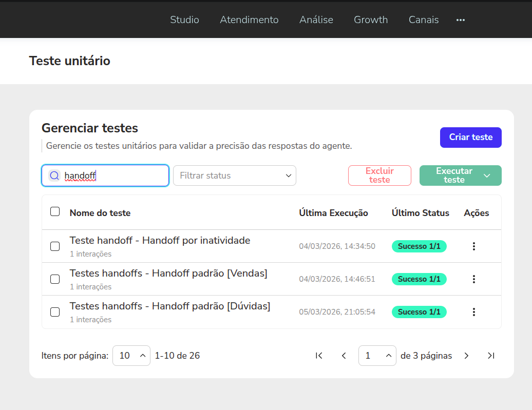Image resolution: width=532 pixels, height=410 pixels.
Task: Open the more options ellipsis in navbar
Action: [x=461, y=20]
